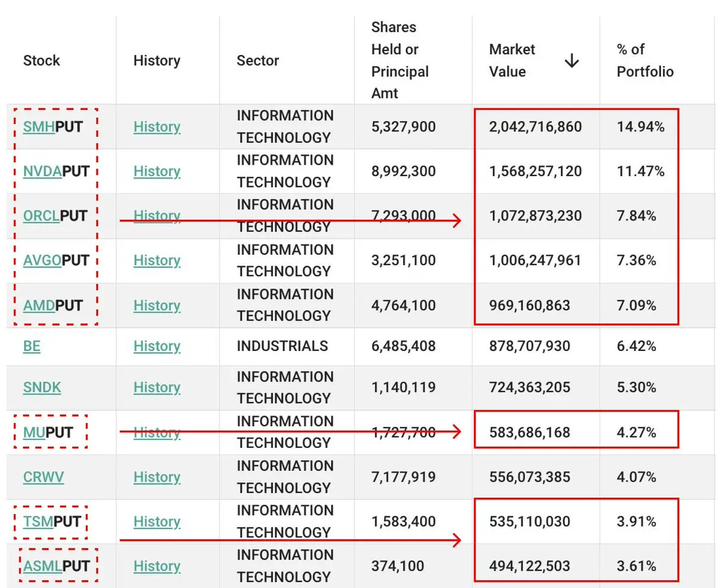View History for the CRWV row

(x=157, y=477)
